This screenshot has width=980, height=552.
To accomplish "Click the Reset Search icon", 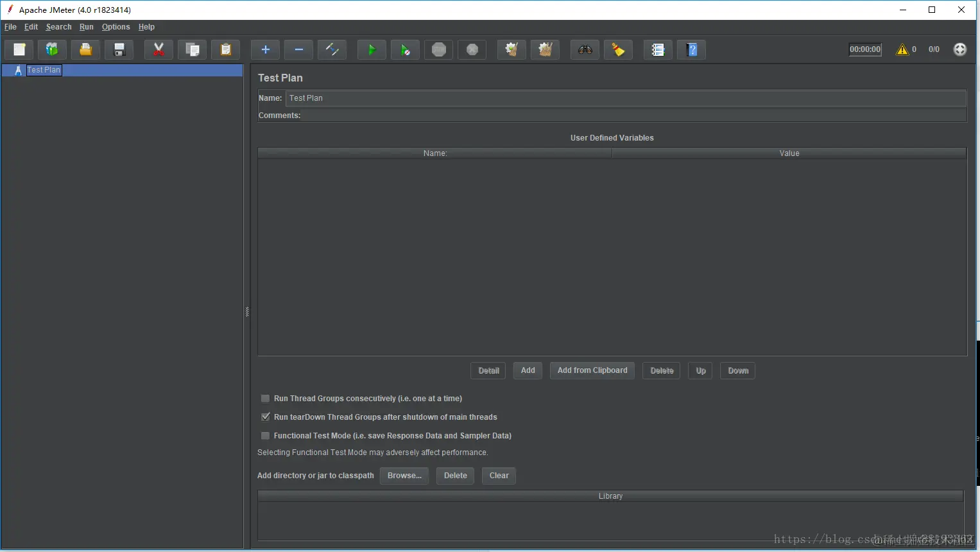I will point(618,49).
